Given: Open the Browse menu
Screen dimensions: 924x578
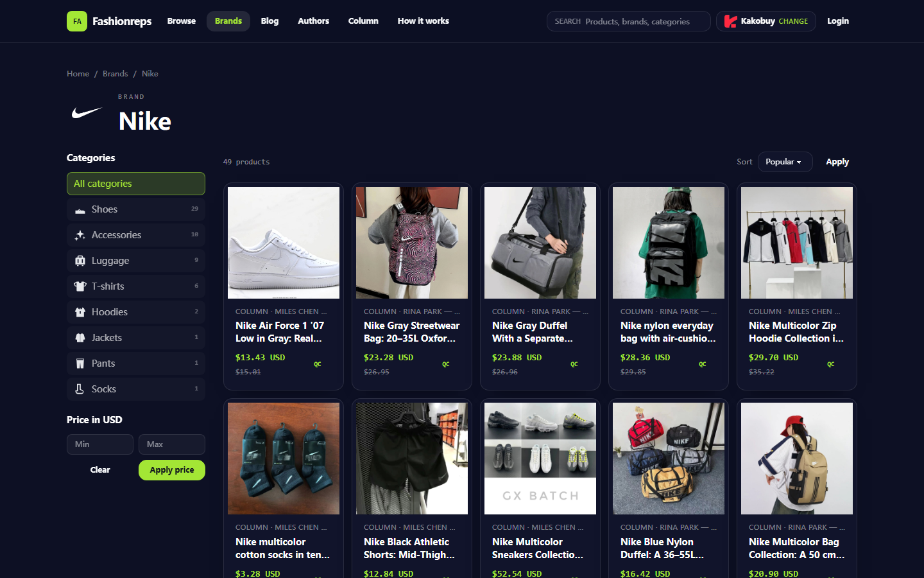Looking at the screenshot, I should tap(182, 21).
